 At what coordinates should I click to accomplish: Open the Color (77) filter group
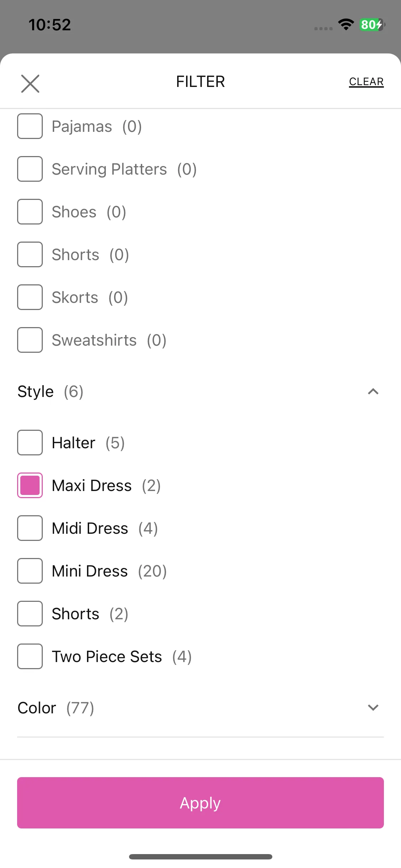click(200, 708)
